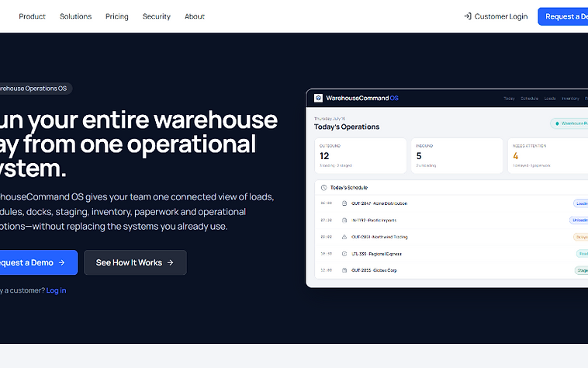The image size is (588, 368).
Task: Click the Staged status badge for OUT-2855
Action: [582, 270]
